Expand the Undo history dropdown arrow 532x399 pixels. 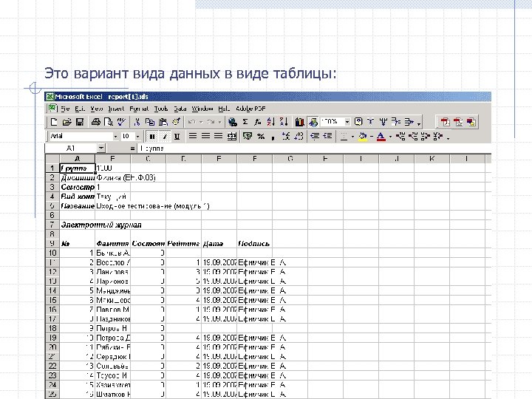pyautogui.click(x=201, y=122)
